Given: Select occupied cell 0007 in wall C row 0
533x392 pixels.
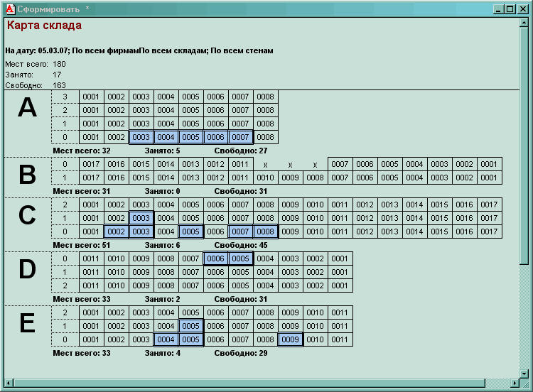Looking at the screenshot, I should point(241,232).
